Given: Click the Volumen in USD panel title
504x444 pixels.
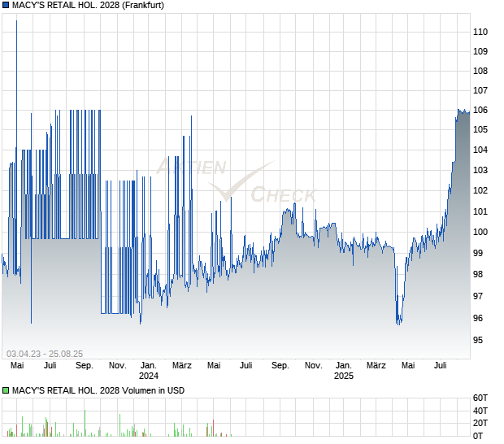Looking at the screenshot, I should [x=98, y=390].
